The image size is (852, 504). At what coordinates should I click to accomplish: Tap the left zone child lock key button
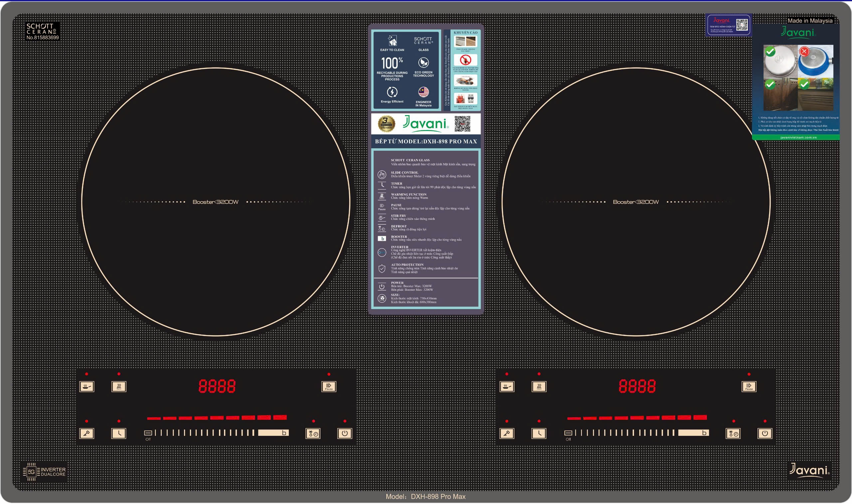87,433
